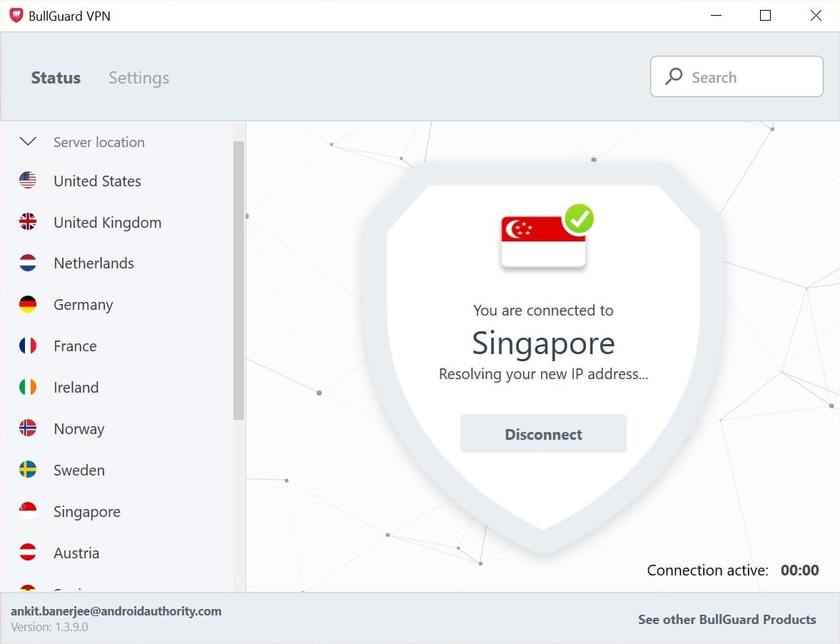840x644 pixels.
Task: Click the United States flag icon
Action: click(x=28, y=180)
